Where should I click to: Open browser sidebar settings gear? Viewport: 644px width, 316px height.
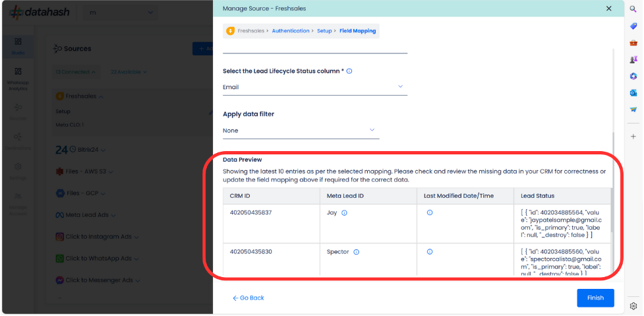point(633,306)
